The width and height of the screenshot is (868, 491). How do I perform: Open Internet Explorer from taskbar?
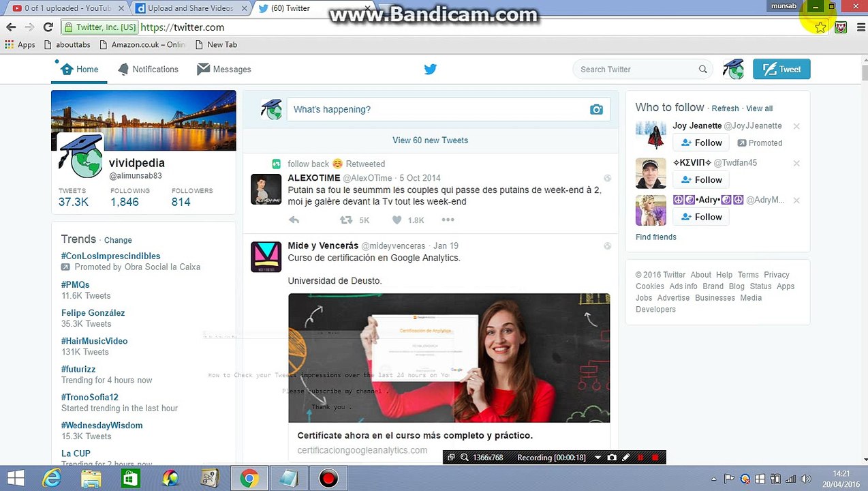52,479
